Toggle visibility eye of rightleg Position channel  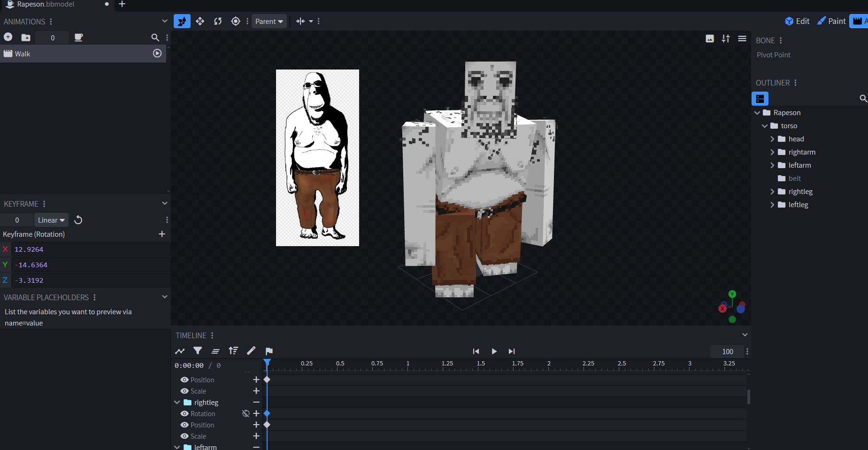(184, 425)
